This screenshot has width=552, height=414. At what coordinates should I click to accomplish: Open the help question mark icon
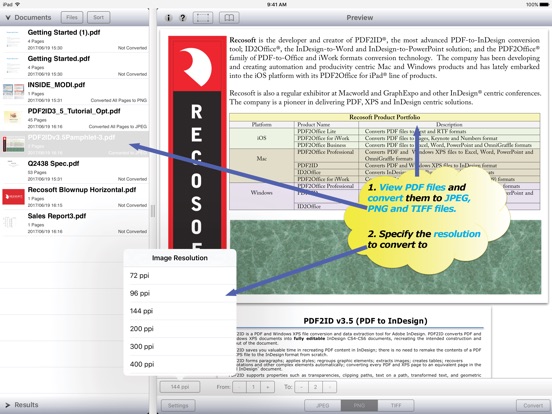[182, 18]
